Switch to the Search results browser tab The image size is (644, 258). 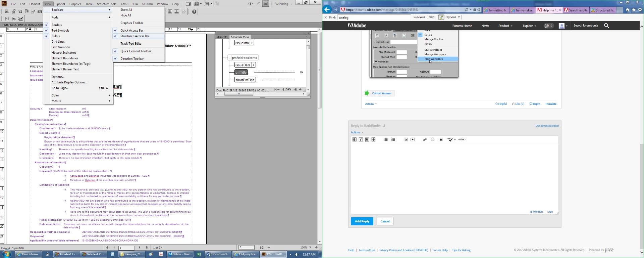576,10
